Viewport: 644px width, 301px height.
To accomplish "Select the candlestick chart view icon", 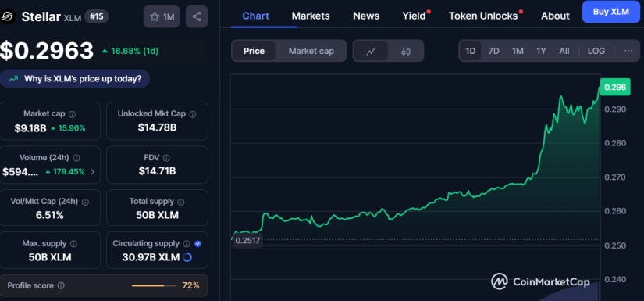I will pyautogui.click(x=406, y=52).
